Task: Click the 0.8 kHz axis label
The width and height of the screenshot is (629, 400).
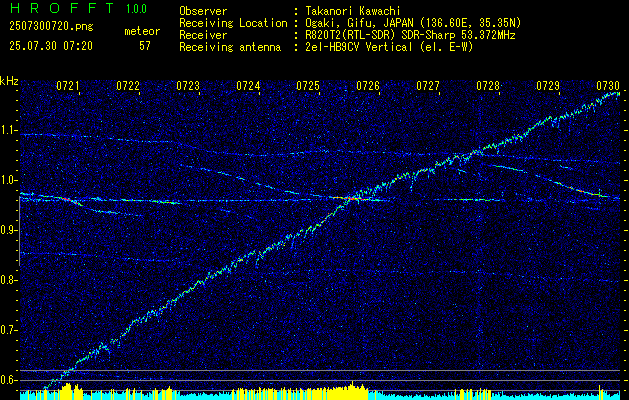Action: [9, 280]
